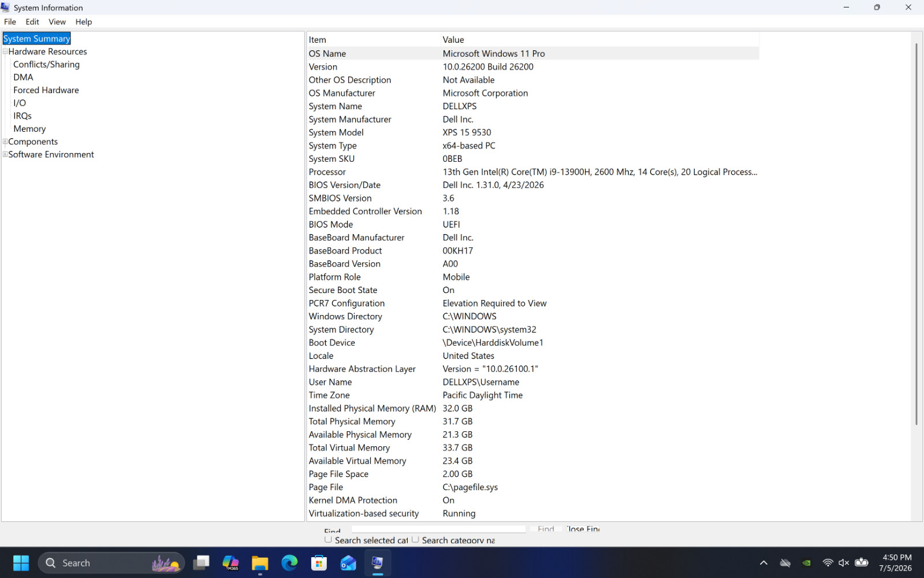Select the BIOS Version/Date row
This screenshot has width=924, height=578.
[532, 185]
